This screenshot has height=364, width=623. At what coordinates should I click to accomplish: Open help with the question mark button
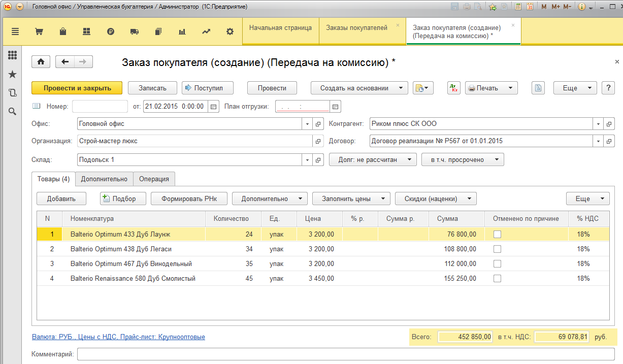pyautogui.click(x=608, y=88)
